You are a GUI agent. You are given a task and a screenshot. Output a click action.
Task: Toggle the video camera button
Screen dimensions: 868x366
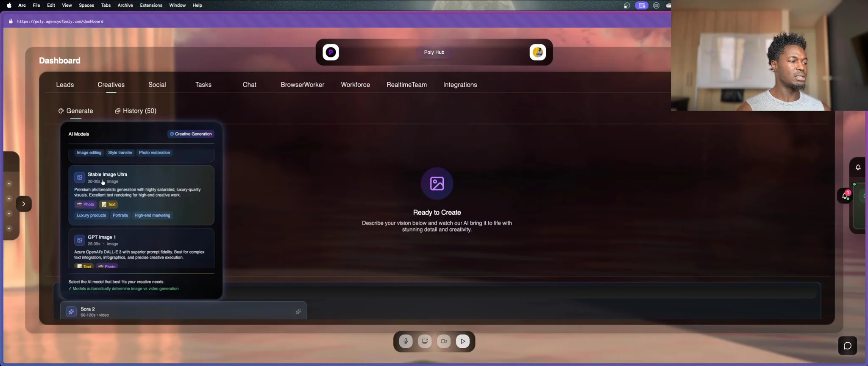(x=444, y=341)
